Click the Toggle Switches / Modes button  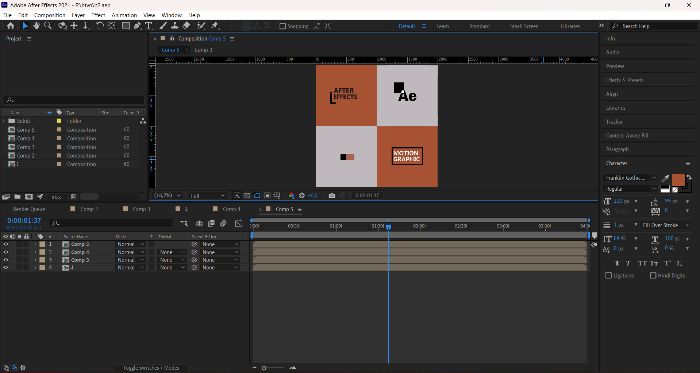[152, 368]
